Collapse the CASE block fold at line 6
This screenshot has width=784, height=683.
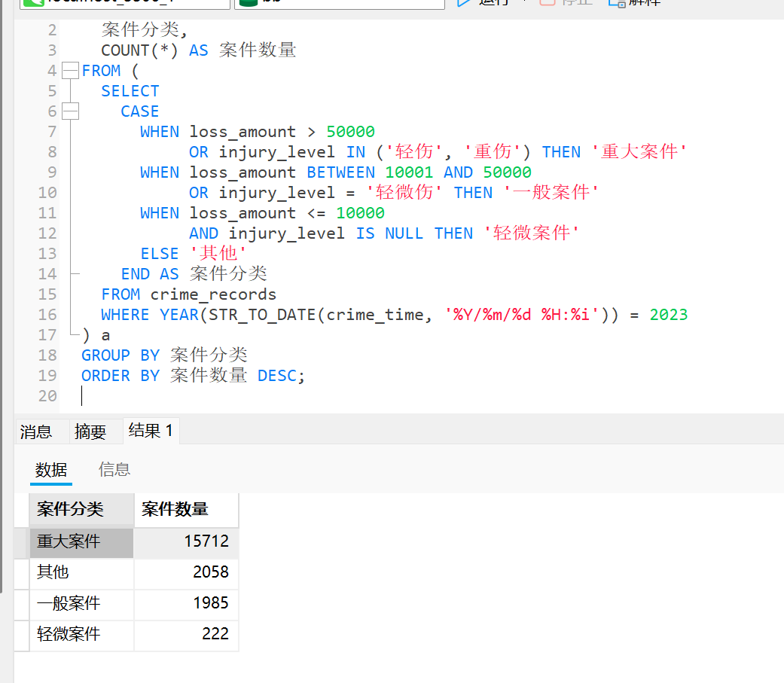coord(69,111)
